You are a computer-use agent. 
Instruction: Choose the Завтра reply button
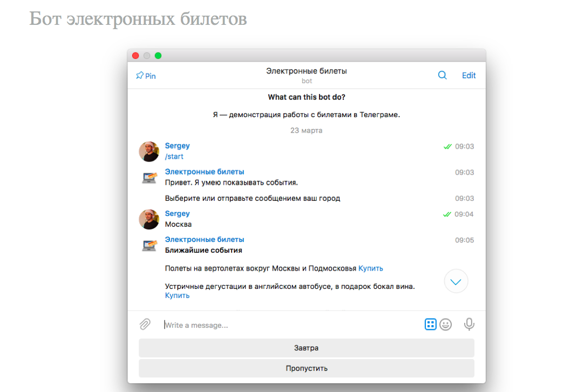307,348
